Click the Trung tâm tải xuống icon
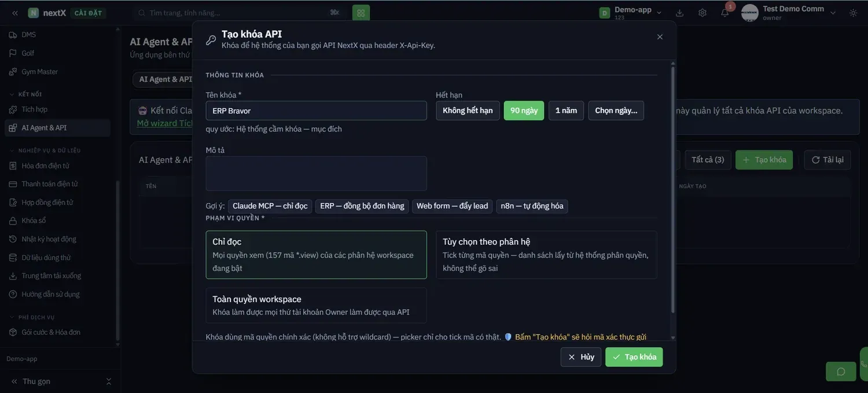868x393 pixels. point(12,276)
